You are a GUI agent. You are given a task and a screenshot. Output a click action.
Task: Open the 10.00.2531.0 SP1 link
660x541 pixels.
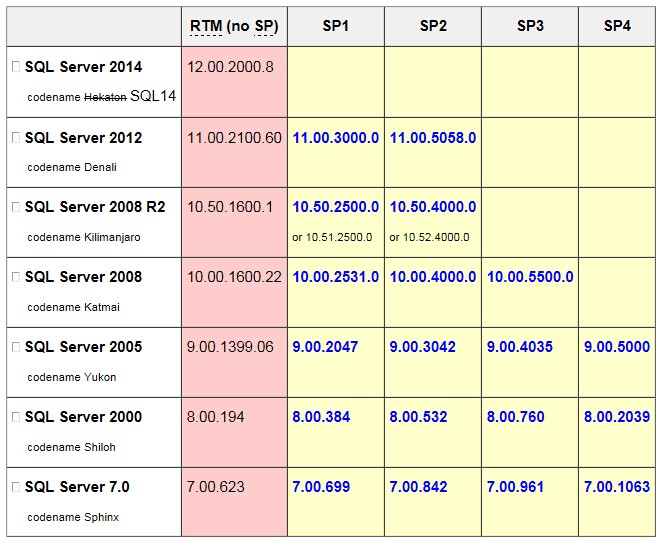pyautogui.click(x=335, y=277)
